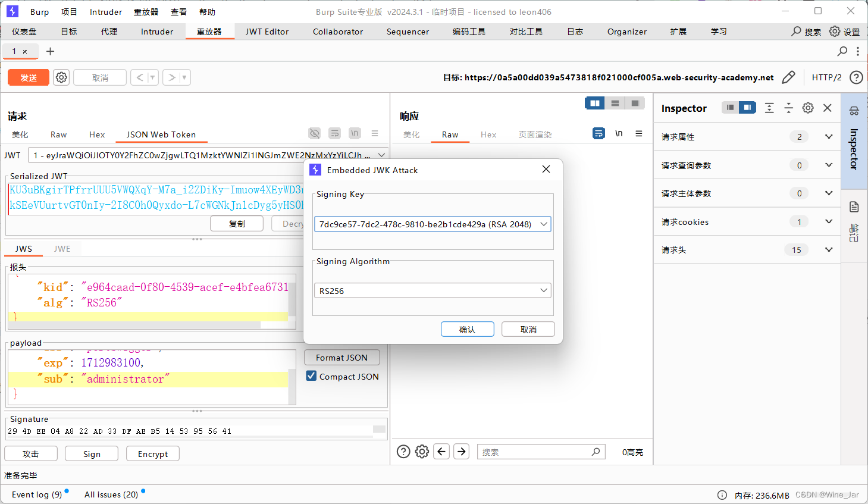Switch to the Collaborator tab

338,32
